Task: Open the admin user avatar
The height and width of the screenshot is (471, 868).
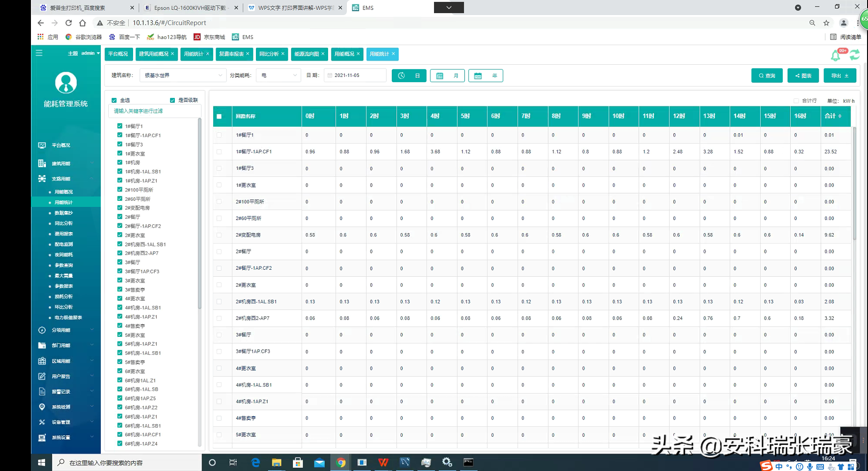Action: click(66, 83)
